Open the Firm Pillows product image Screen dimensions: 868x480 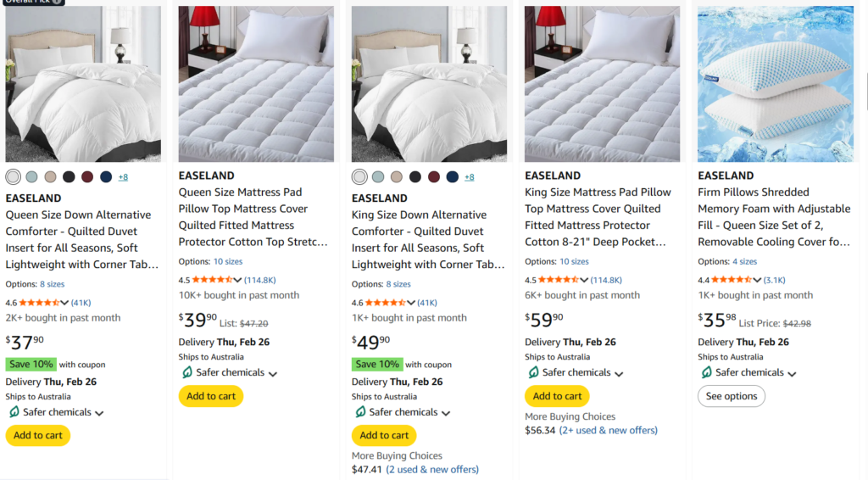point(775,83)
